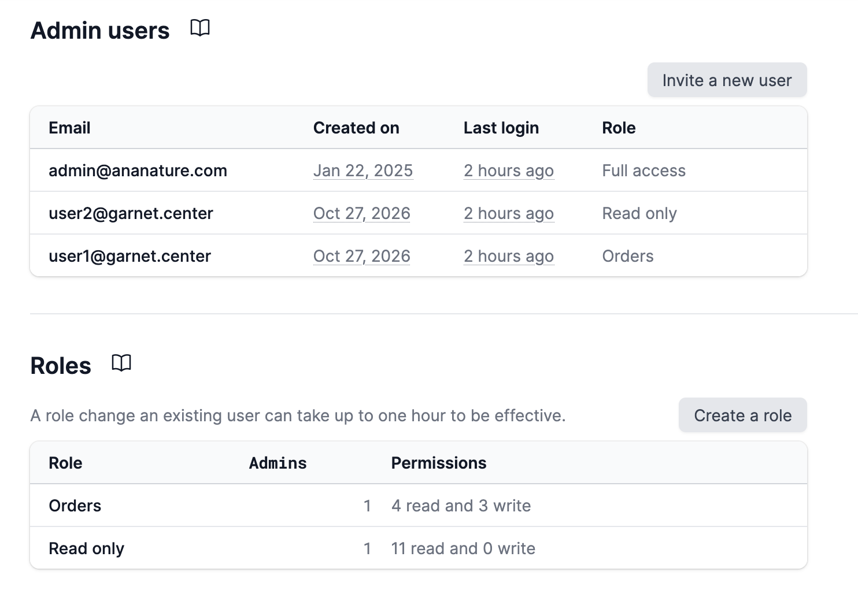858x616 pixels.
Task: Click the Invite a new user button
Action: pos(727,80)
